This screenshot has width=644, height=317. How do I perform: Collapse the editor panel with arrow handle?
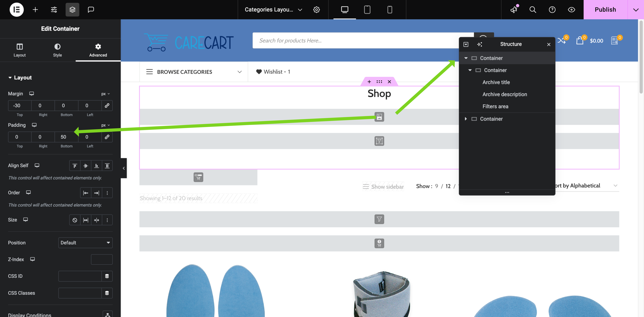tap(124, 168)
